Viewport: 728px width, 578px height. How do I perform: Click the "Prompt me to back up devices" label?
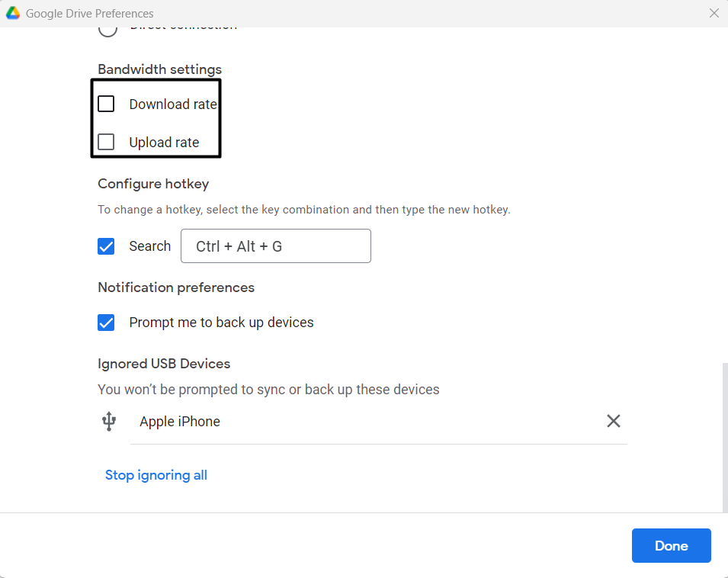[x=221, y=323]
